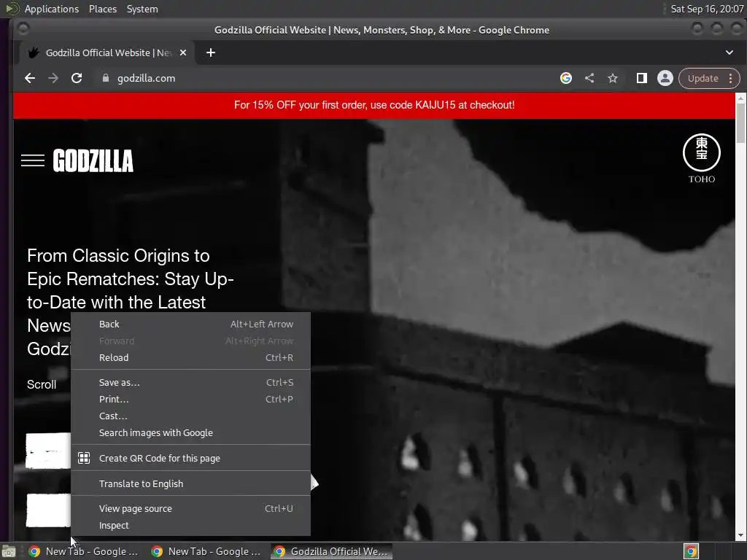Click the browser back arrow
Viewport: 747px width, 560px height.
click(x=30, y=78)
